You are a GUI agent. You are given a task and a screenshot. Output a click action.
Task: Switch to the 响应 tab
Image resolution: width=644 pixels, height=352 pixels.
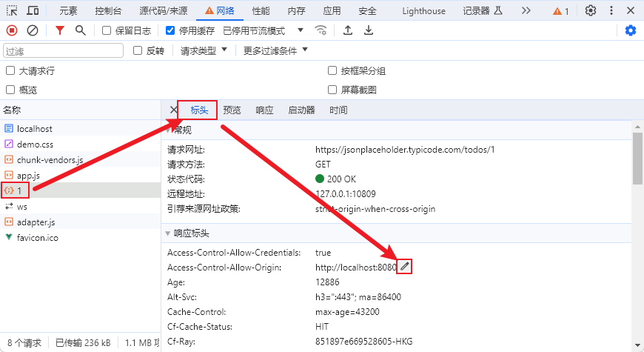click(x=264, y=110)
